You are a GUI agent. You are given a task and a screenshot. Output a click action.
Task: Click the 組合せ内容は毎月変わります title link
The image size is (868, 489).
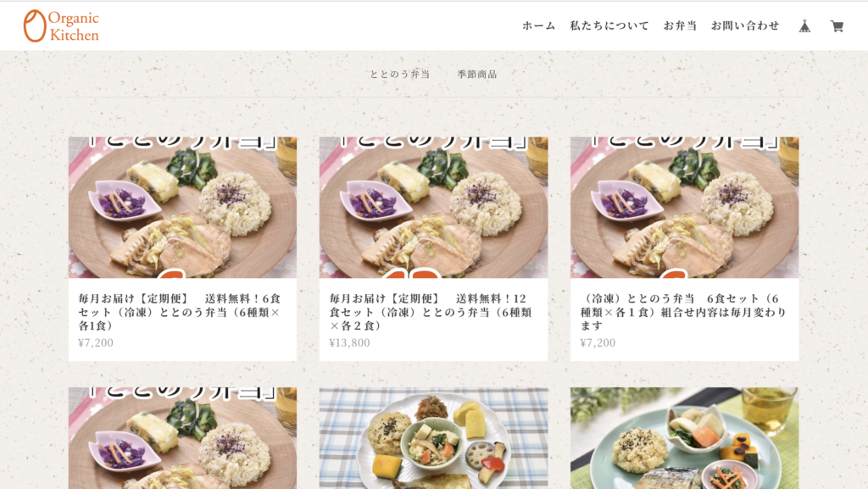point(684,312)
